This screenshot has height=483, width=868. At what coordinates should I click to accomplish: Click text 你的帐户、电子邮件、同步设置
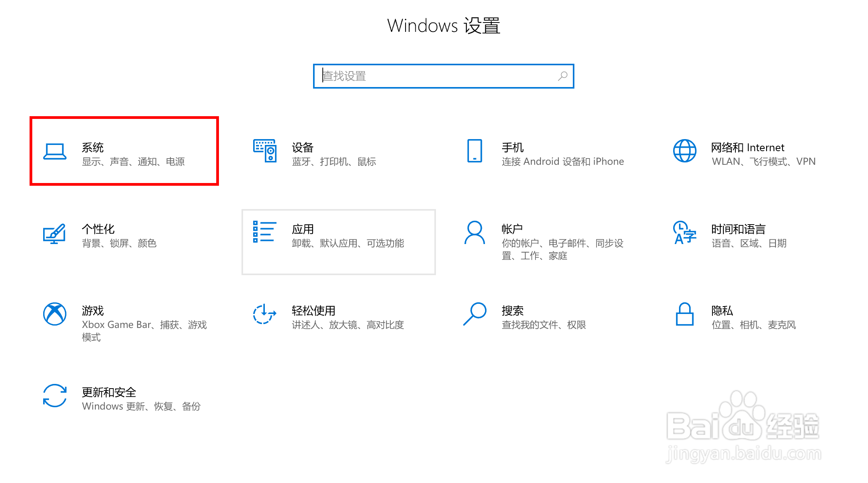pyautogui.click(x=563, y=249)
